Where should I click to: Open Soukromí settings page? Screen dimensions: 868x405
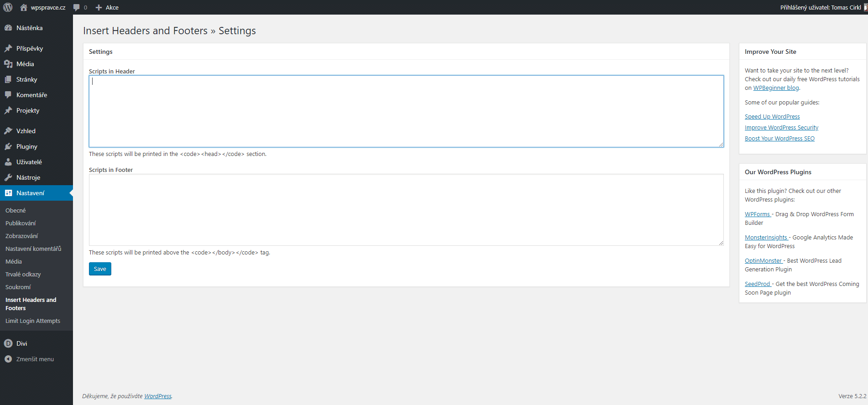[x=18, y=287]
